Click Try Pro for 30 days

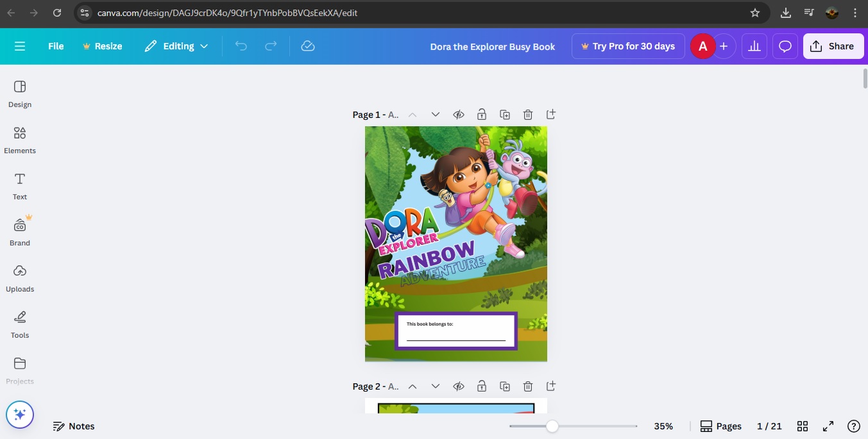click(627, 46)
